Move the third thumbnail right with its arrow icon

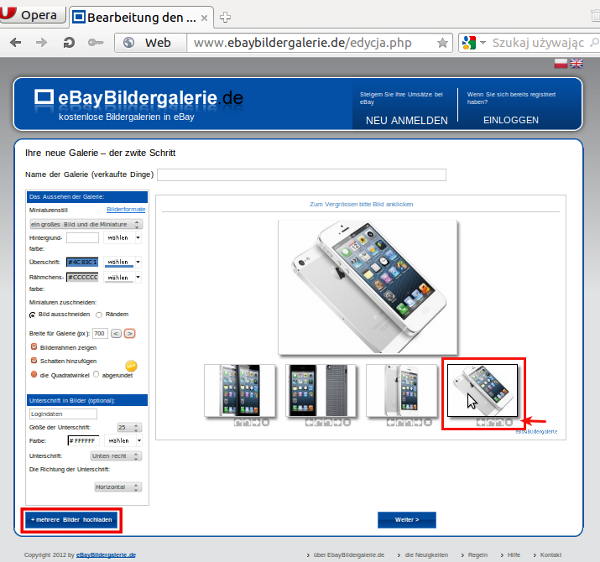pyautogui.click(x=418, y=422)
